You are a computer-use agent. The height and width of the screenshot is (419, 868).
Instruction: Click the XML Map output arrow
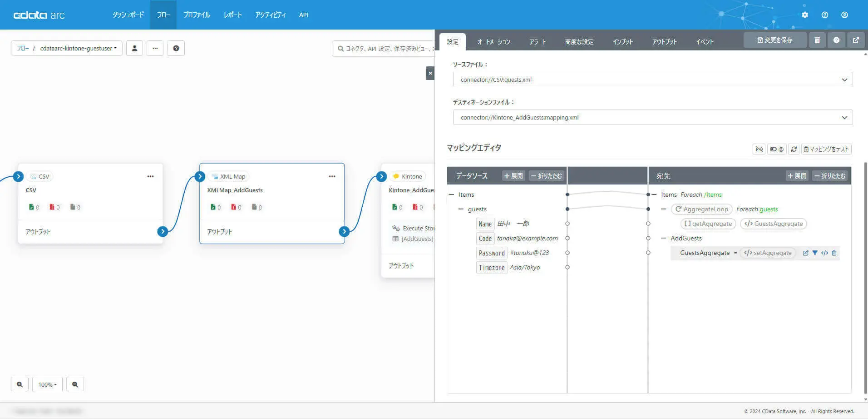344,231
